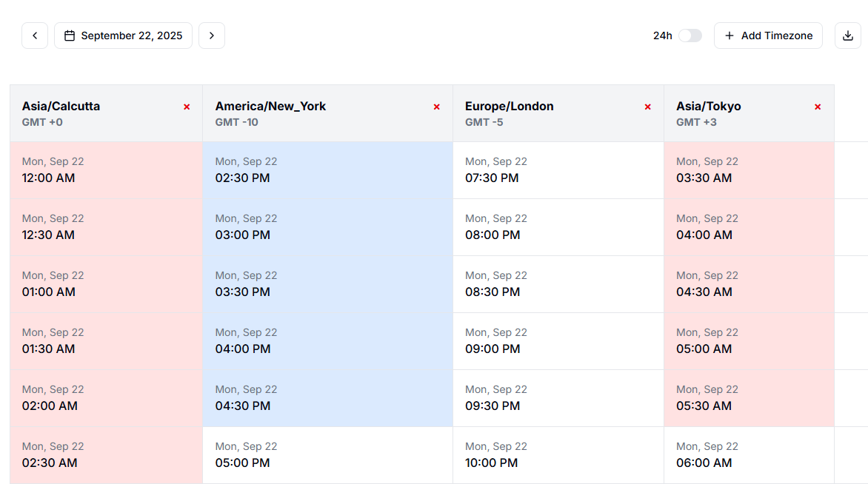Viewport: 868px width, 484px height.
Task: Remove the Europe/London timezone column
Action: click(647, 107)
